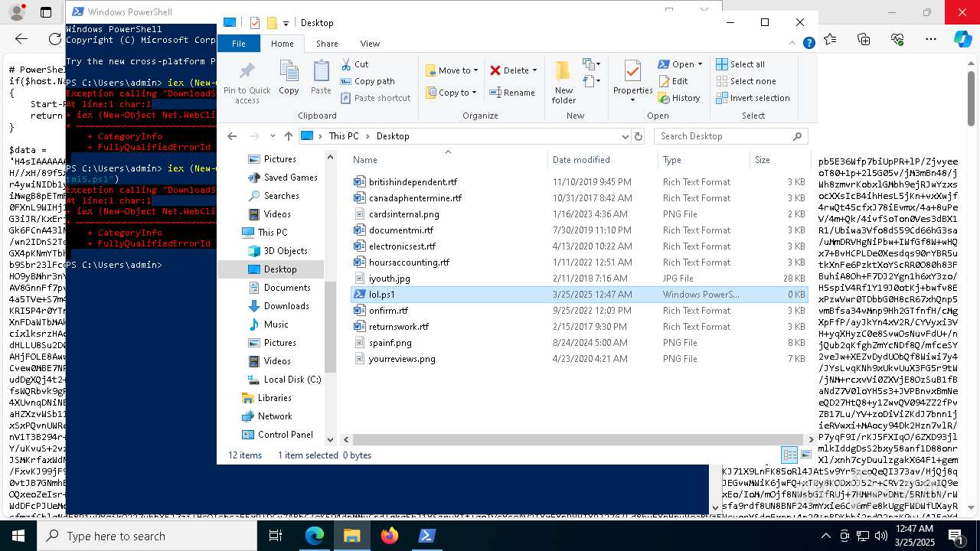Click Paste shortcut in ribbon
This screenshot has height=551, width=980.
[x=375, y=98]
